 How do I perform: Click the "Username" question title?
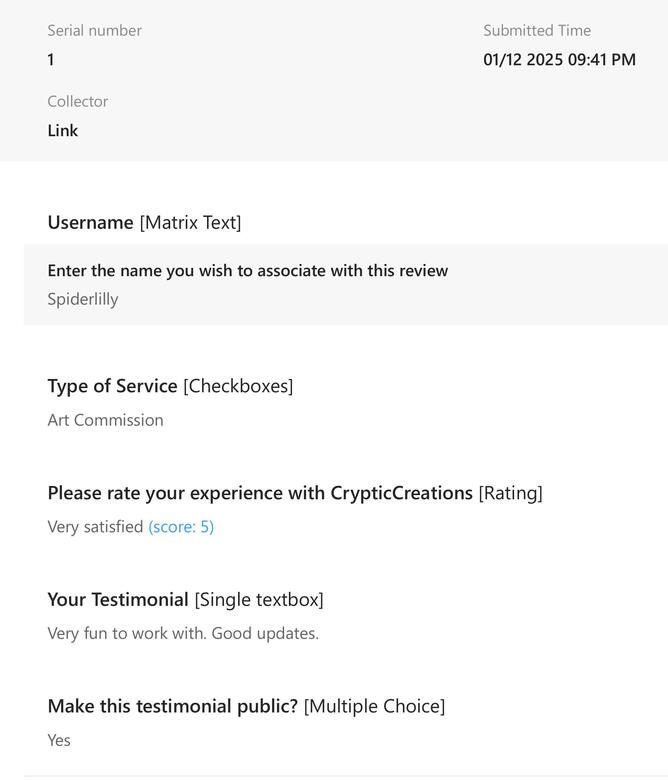click(90, 223)
